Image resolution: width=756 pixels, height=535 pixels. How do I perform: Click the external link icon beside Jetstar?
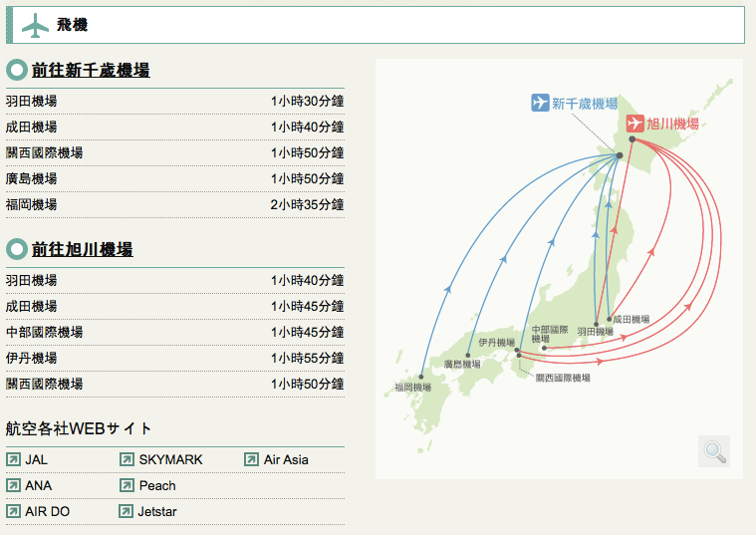coord(126,511)
